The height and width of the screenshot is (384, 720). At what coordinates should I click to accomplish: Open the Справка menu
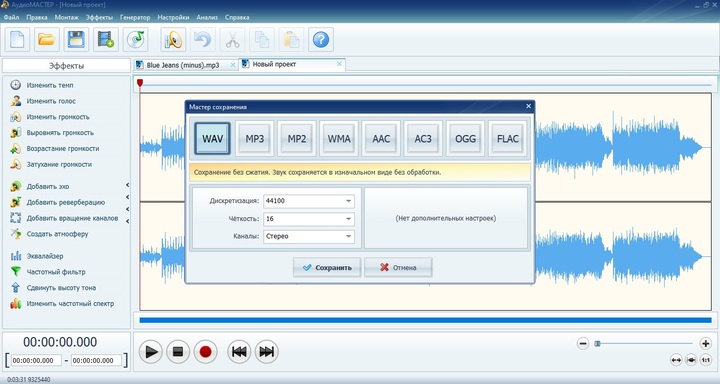(237, 17)
